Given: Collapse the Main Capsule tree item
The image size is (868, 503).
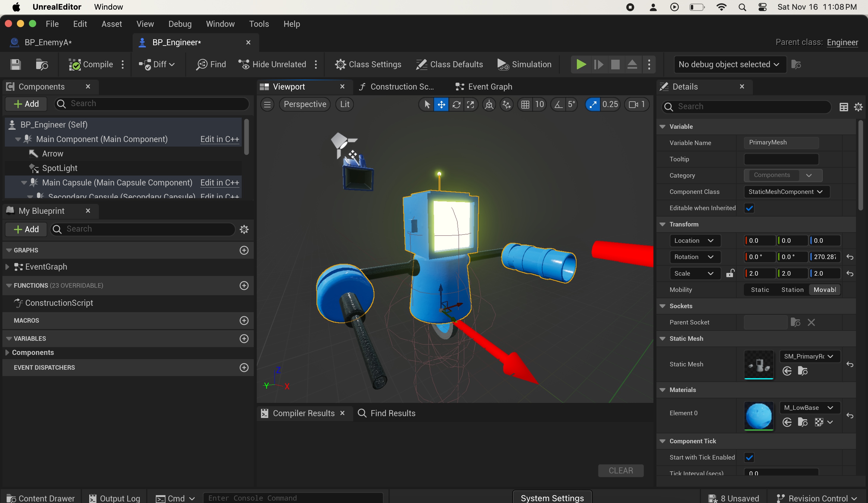Looking at the screenshot, I should [x=24, y=183].
